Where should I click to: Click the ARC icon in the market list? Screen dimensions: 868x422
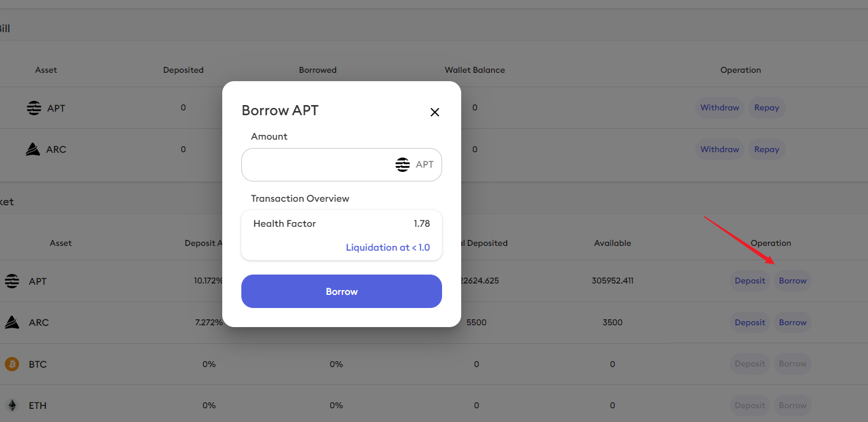tap(12, 322)
